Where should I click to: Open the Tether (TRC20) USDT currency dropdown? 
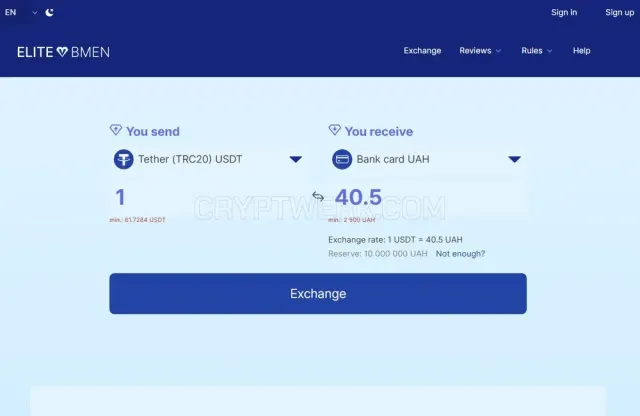208,159
